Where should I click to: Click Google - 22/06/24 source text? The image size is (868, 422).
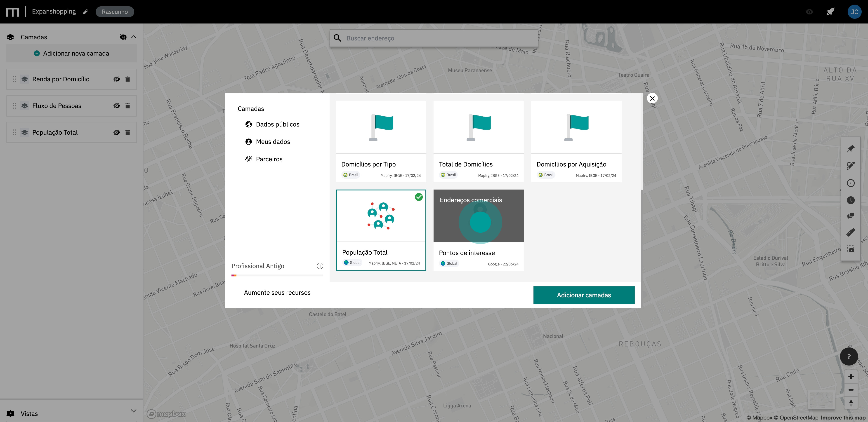tap(503, 264)
